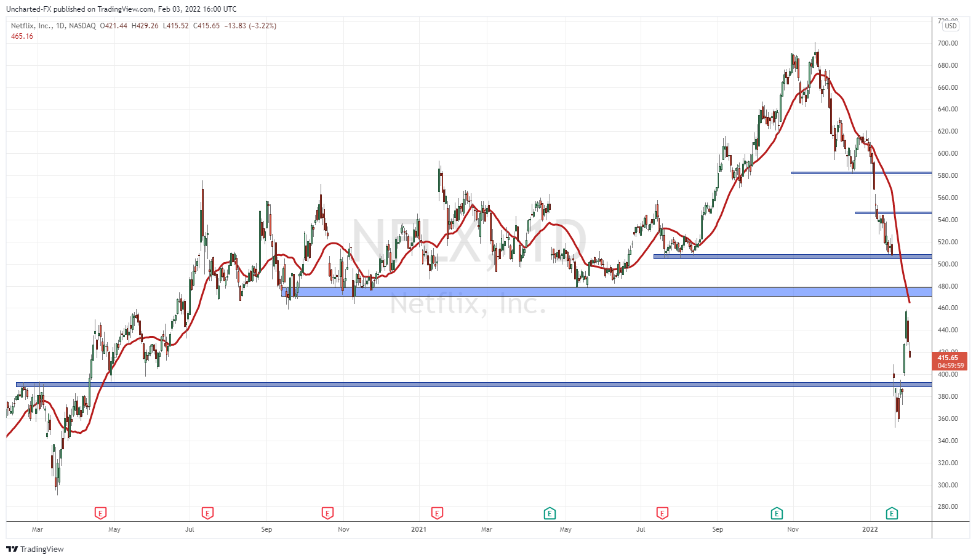This screenshot has height=560, width=976.
Task: Click the −13.83 (−3.22%) change value
Action: pos(250,26)
